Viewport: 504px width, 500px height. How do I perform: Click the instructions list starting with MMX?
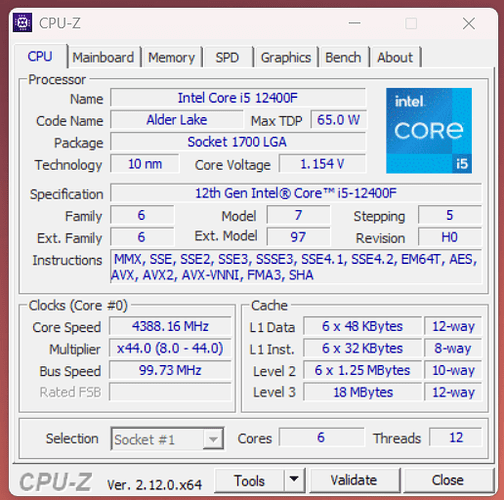pyautogui.click(x=296, y=267)
